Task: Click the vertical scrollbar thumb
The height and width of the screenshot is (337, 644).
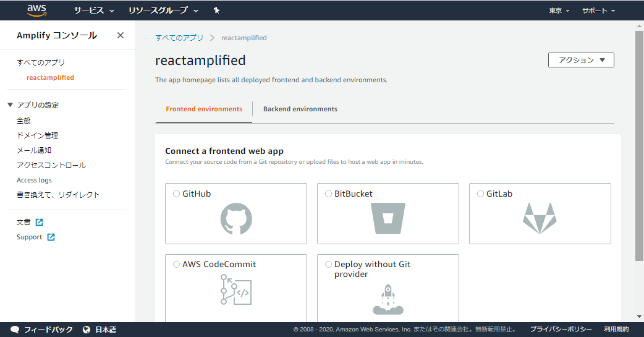Action: coord(639,146)
